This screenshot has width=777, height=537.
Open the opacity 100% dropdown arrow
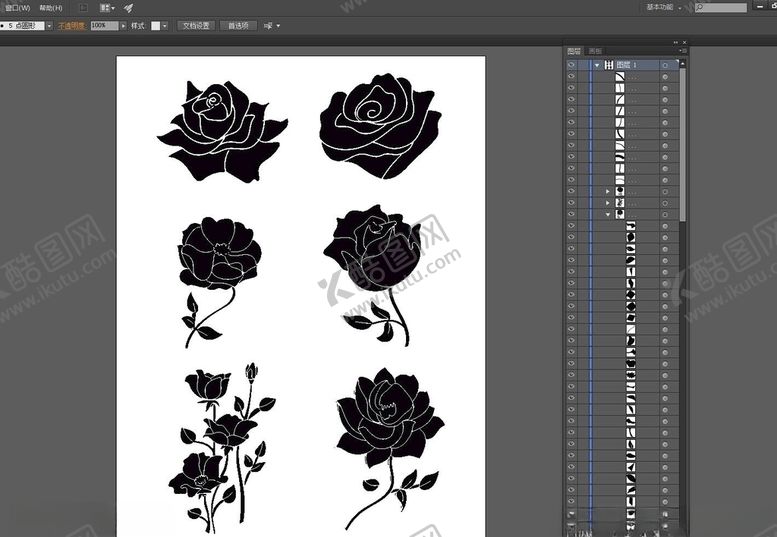pos(124,26)
